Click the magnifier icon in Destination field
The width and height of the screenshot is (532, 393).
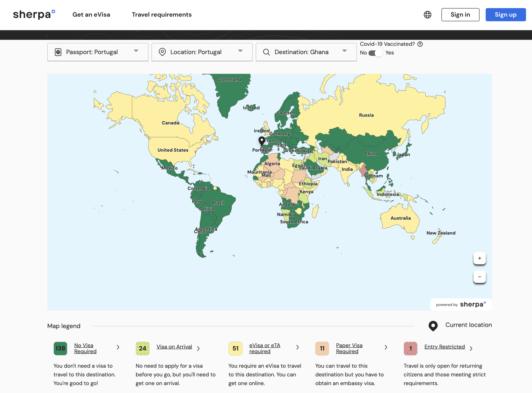(x=266, y=52)
